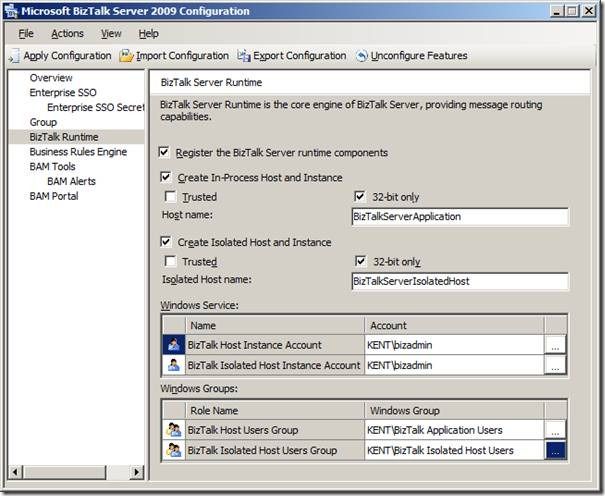605x496 pixels.
Task: Open the Help menu
Action: [149, 34]
